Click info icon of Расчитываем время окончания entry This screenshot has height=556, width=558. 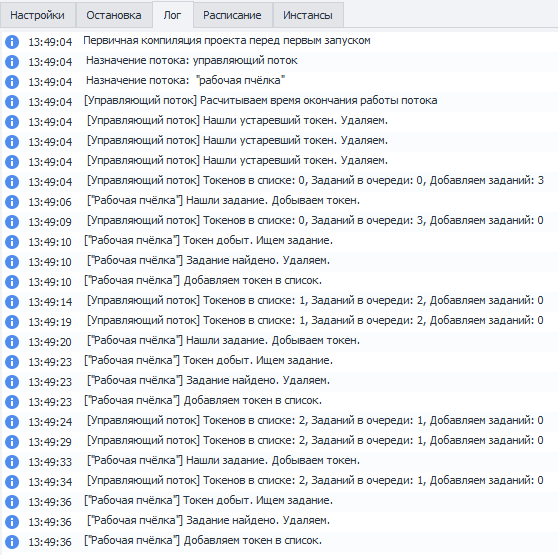coord(12,101)
